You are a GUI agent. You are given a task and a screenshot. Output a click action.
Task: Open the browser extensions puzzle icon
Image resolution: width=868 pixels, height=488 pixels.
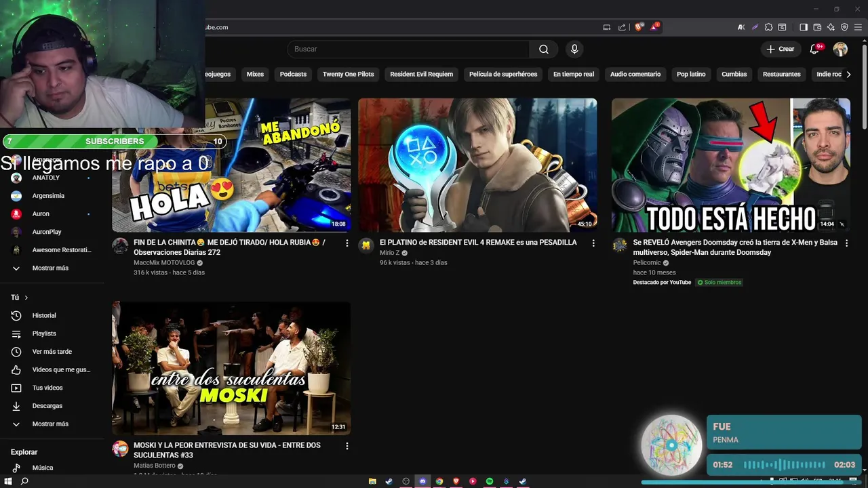point(768,27)
